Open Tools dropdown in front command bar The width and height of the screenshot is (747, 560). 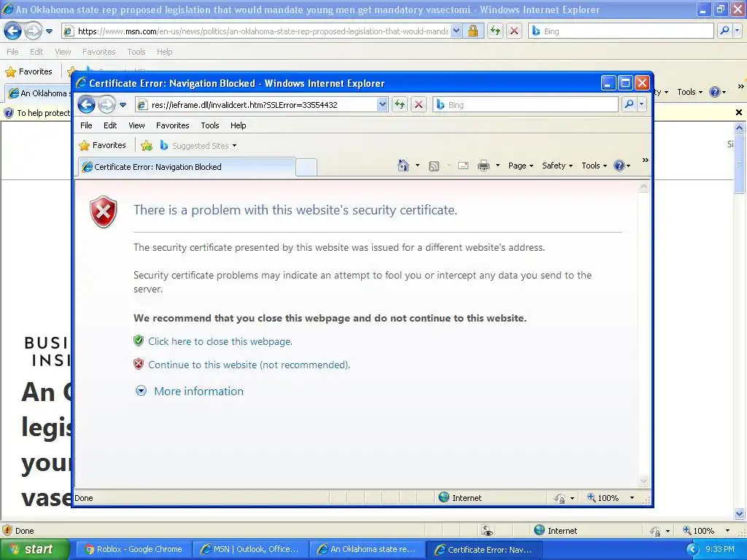[594, 166]
